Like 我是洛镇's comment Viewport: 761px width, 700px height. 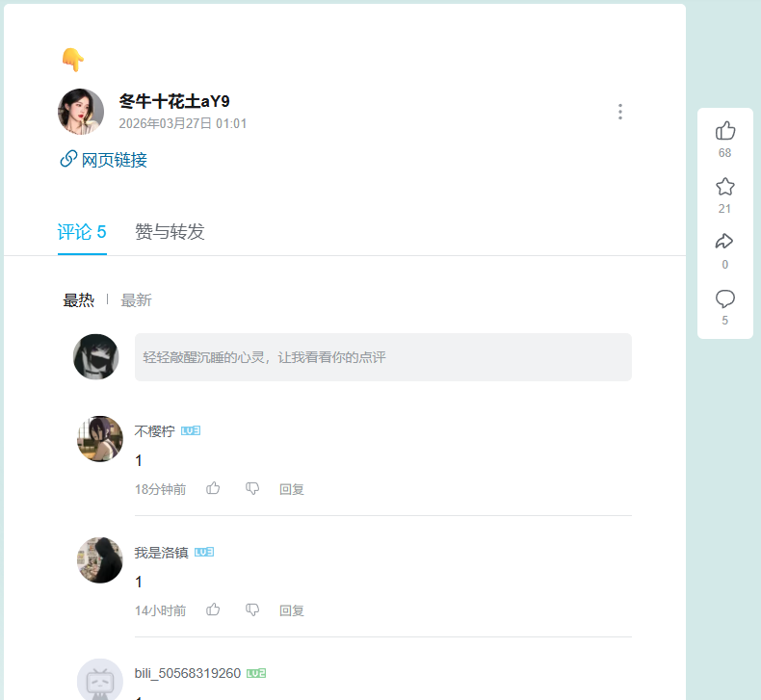[x=214, y=609]
